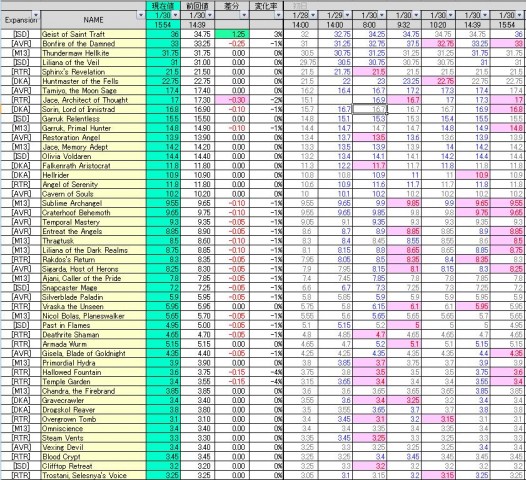Image resolution: width=526 pixels, height=480 pixels.
Task: Select the Tamiyo, the Moon Sage cell
Action: (93, 90)
